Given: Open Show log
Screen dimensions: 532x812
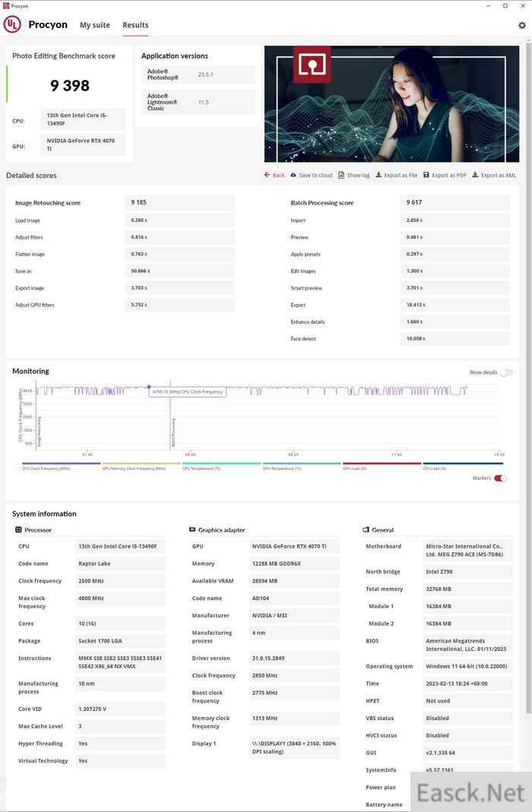Looking at the screenshot, I should (x=354, y=175).
